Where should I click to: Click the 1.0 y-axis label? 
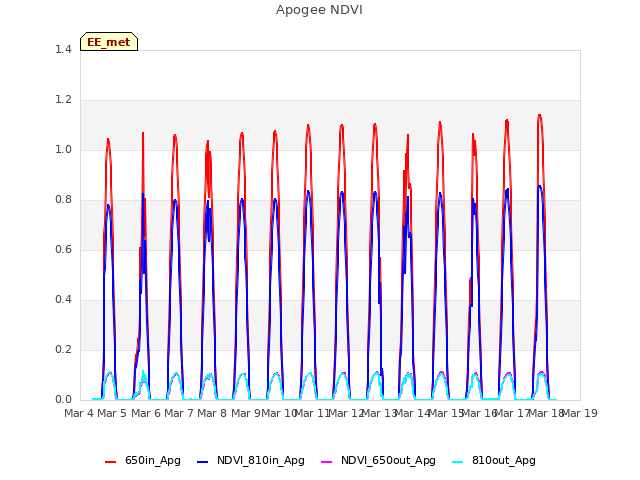point(63,149)
